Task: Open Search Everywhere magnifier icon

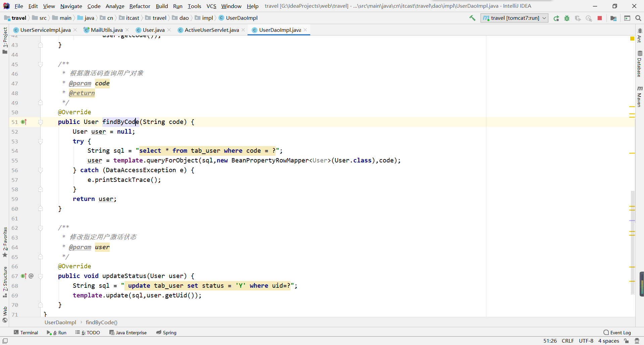Action: (638, 18)
